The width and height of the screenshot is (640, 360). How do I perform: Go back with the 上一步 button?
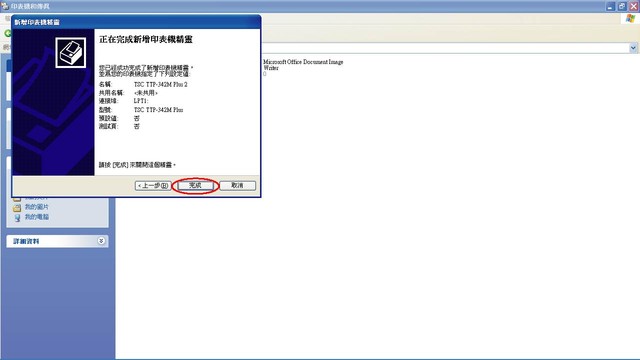[x=153, y=186]
